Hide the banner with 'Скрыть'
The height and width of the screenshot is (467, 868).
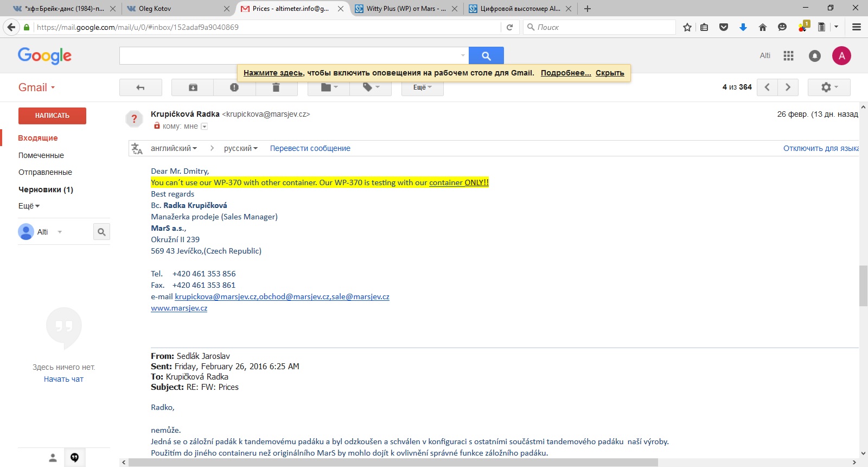[610, 73]
